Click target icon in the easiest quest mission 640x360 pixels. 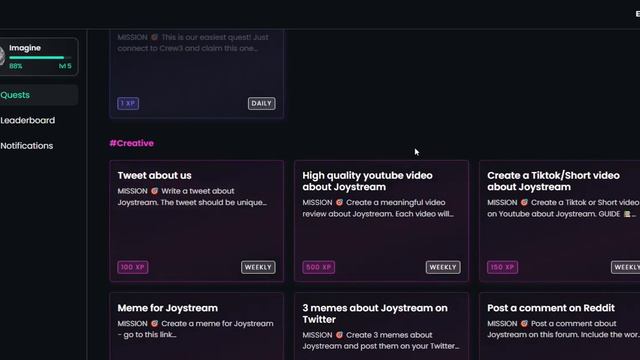[x=154, y=37]
